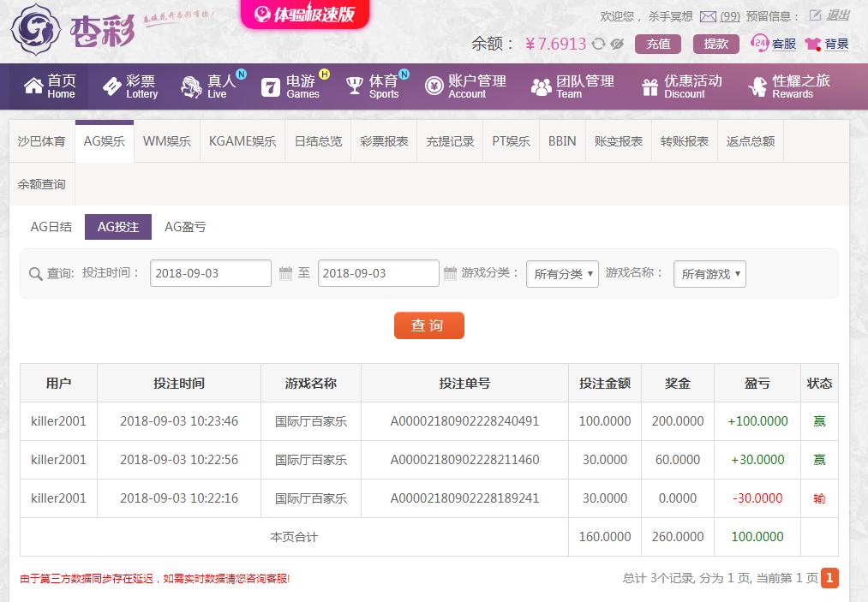Switch to AG娱乐 tab

click(104, 141)
